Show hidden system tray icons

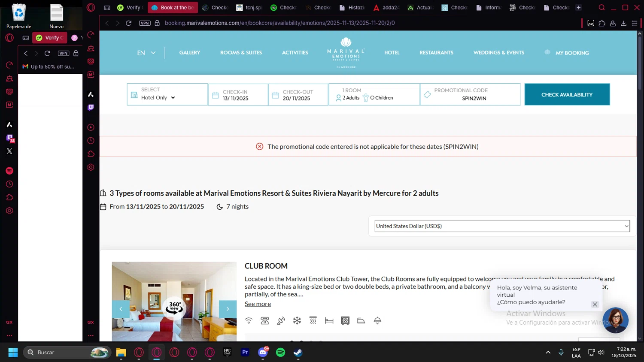click(548, 352)
